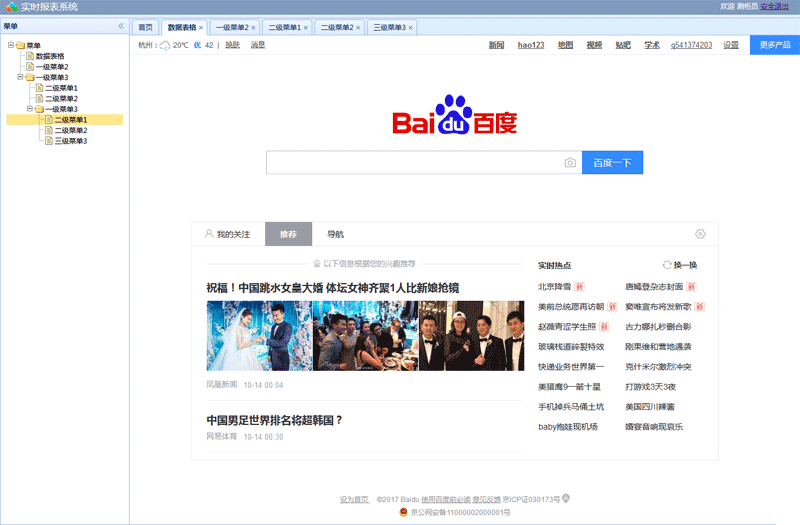
Task: Open feed settings gear icon
Action: click(700, 234)
